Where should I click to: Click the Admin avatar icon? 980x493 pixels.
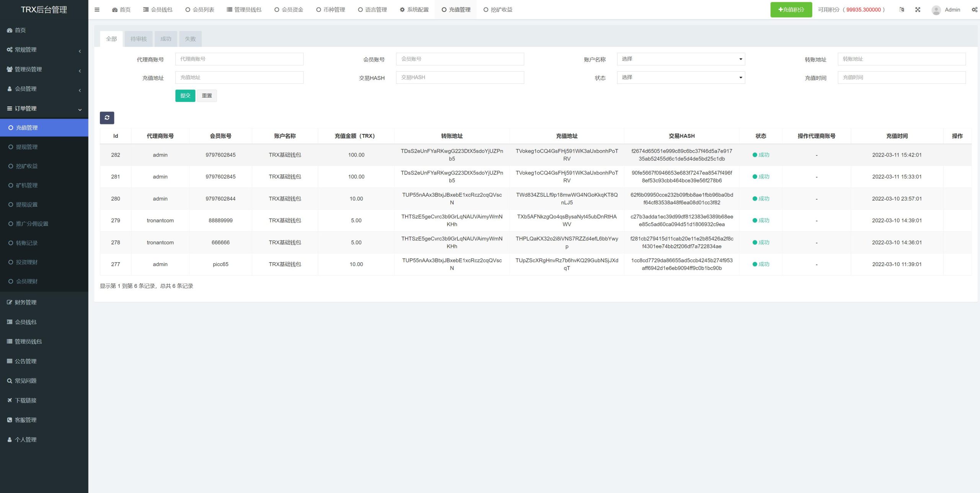[936, 10]
